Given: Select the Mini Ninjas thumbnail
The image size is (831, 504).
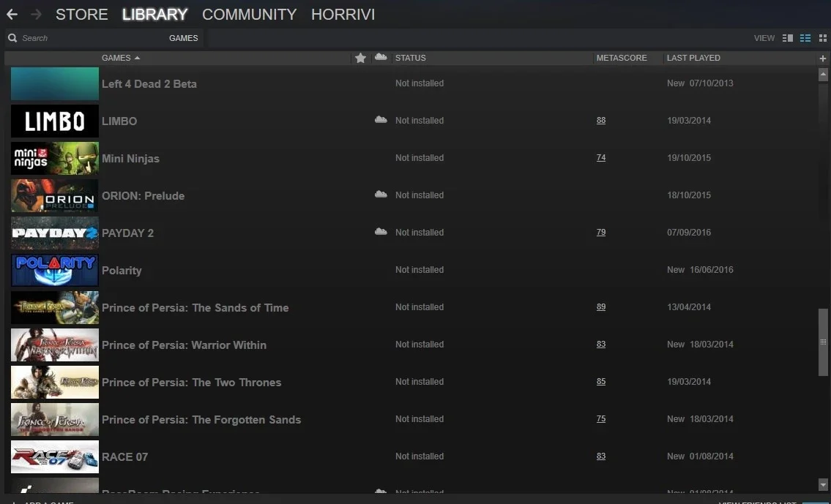Looking at the screenshot, I should [55, 158].
